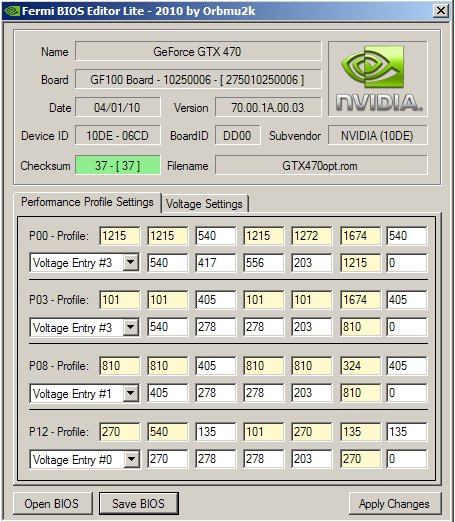Click the 1674 field in P00 Profile row
Screen dimensions: 455x522
click(360, 236)
